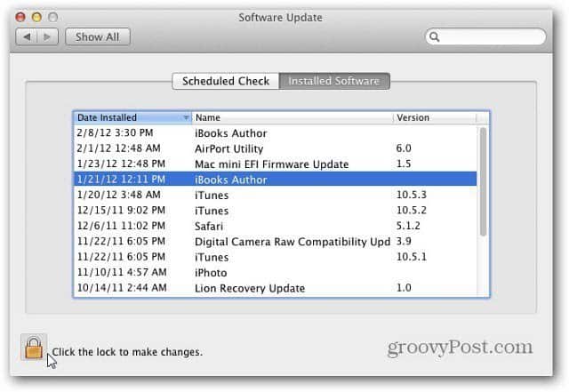Click the date 12/6/11 11:02 PM
This screenshot has width=569, height=392.
click(121, 226)
